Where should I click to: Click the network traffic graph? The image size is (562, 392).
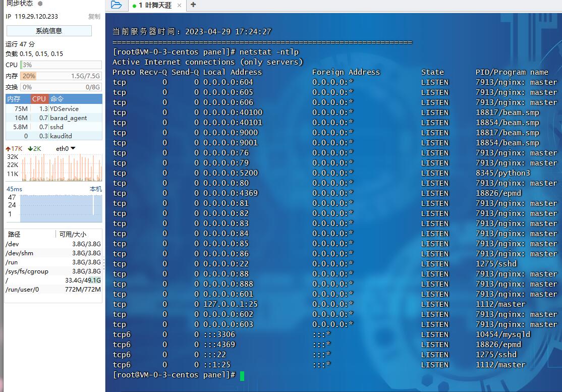[62, 167]
